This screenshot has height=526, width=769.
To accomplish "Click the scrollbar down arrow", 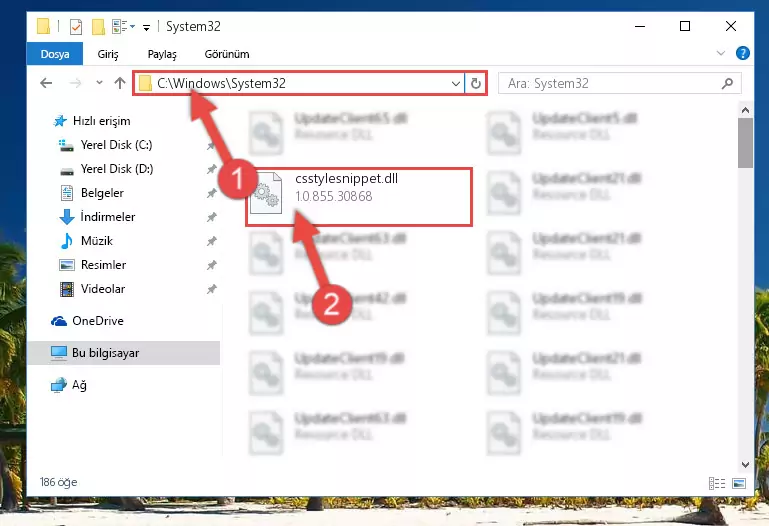I will click(x=745, y=464).
